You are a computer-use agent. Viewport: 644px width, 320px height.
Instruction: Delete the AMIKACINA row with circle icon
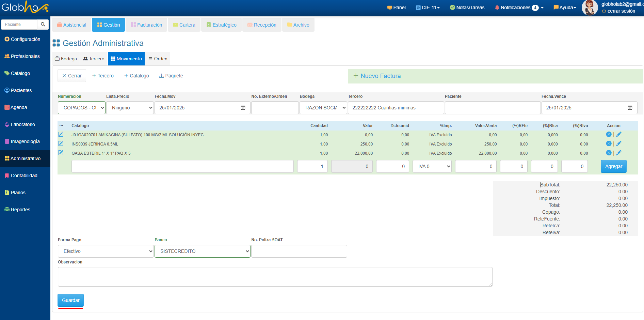click(x=609, y=135)
